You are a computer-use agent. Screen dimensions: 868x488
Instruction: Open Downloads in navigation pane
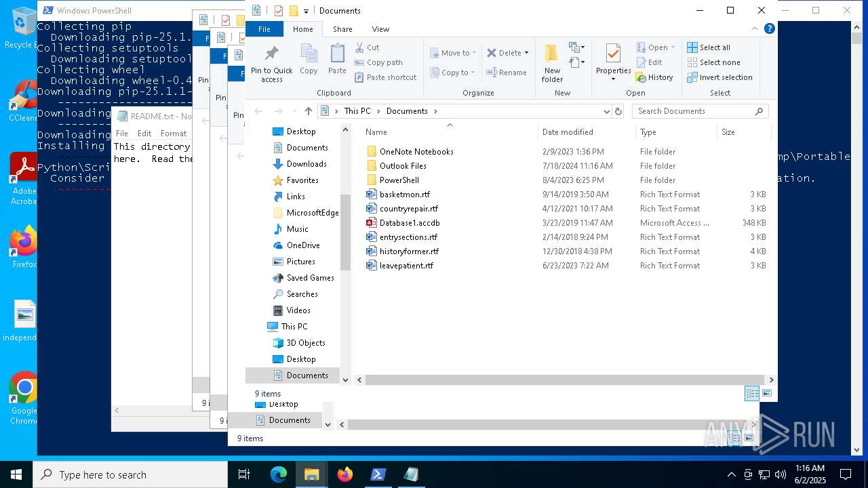299,164
